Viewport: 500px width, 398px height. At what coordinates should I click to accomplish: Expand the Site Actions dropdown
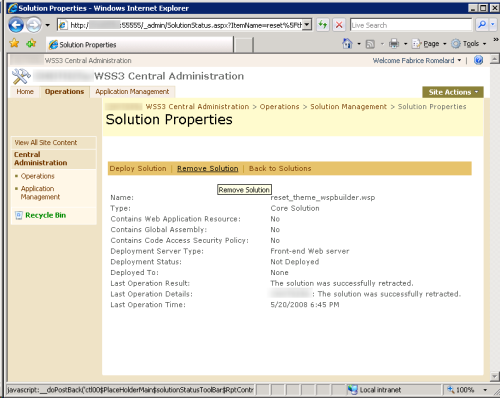(x=453, y=92)
